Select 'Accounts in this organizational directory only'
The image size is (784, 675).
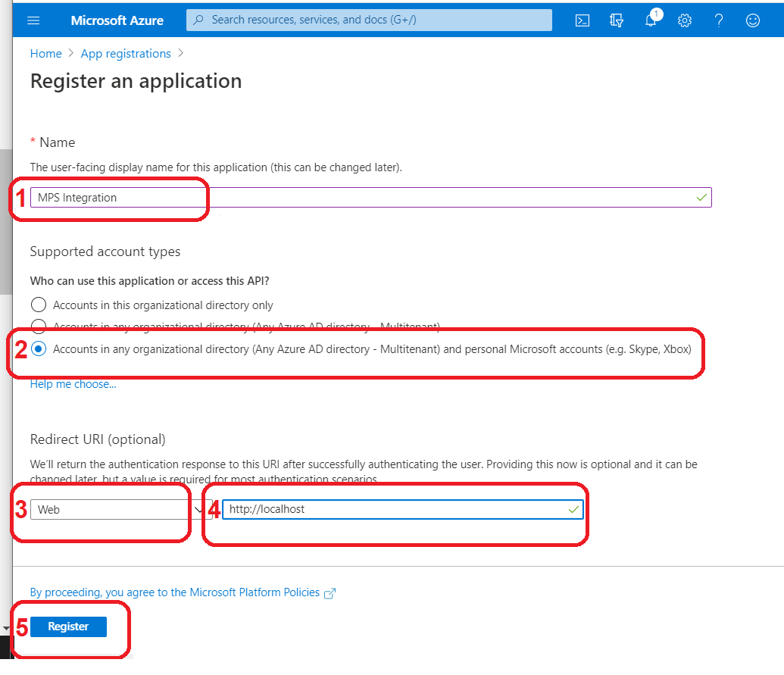click(x=39, y=305)
